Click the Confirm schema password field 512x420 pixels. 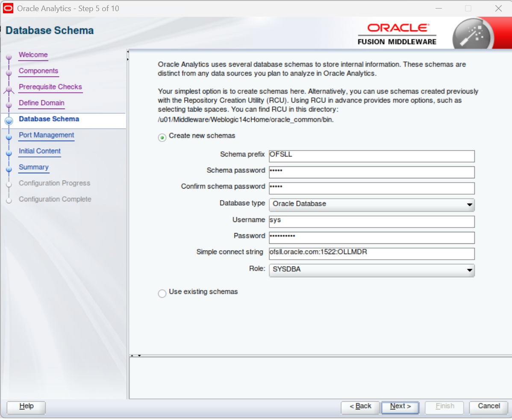click(371, 188)
